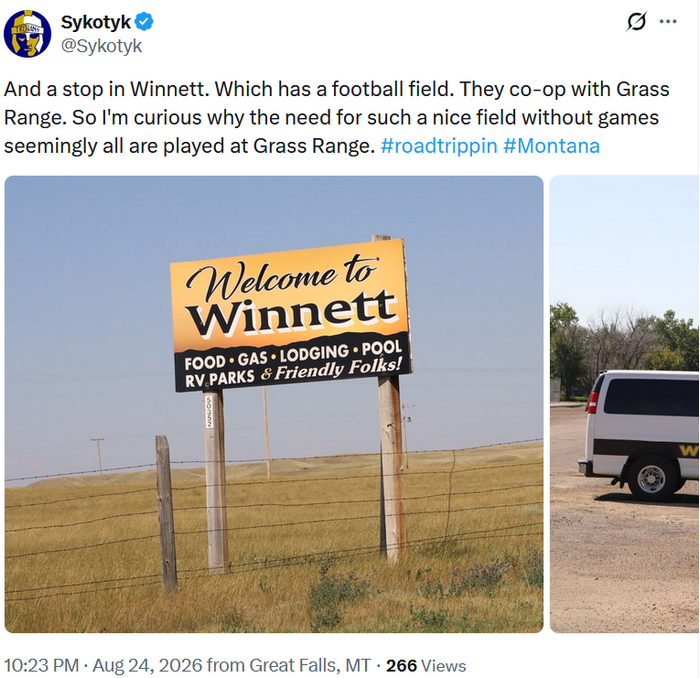Click the van wheel in second photo
The image size is (700, 678).
[x=651, y=478]
